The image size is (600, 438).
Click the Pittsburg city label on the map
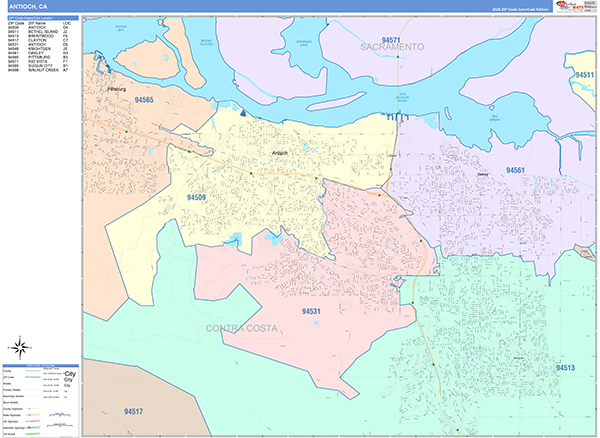pyautogui.click(x=116, y=89)
